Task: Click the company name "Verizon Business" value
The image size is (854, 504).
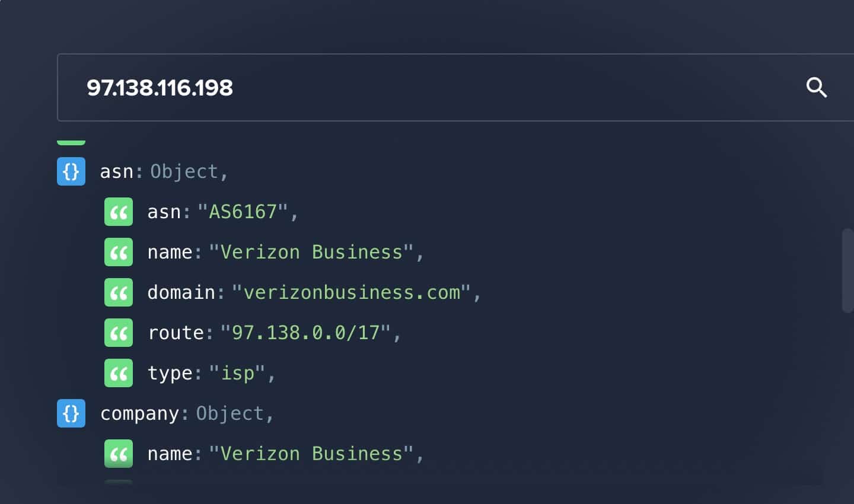Action: 311,454
